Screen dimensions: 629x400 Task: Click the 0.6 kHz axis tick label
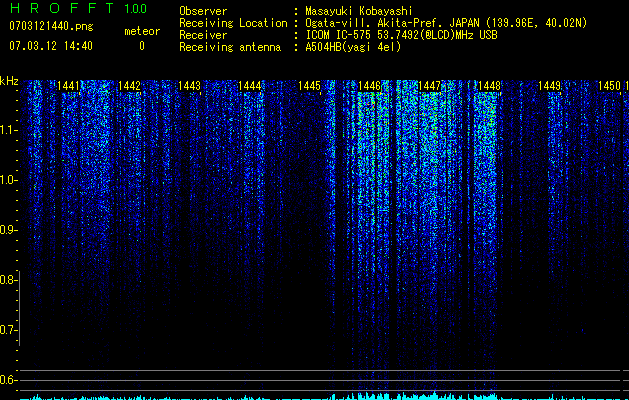click(7, 380)
